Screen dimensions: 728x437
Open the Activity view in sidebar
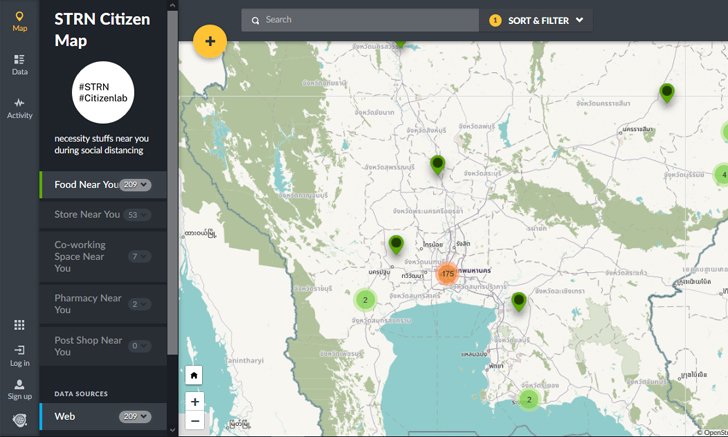click(19, 108)
